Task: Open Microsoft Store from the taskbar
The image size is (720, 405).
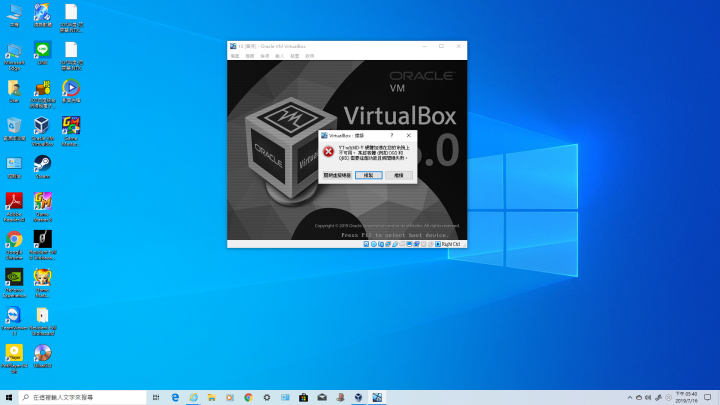Action: coord(304,397)
